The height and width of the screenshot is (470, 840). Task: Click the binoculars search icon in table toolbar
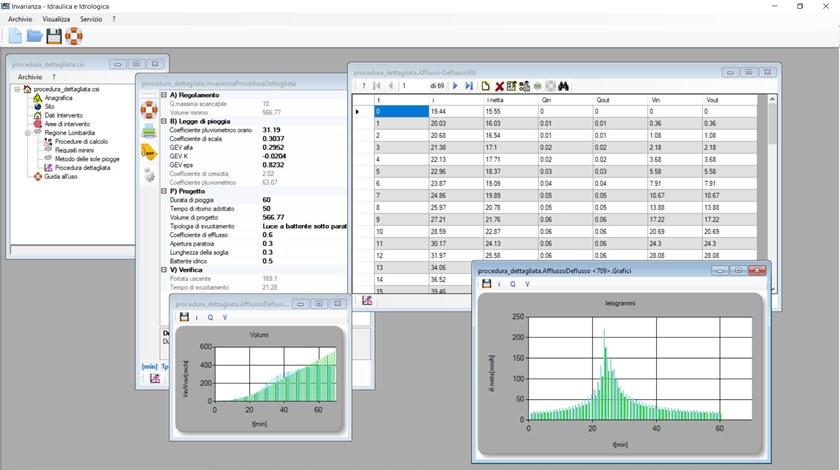(564, 87)
